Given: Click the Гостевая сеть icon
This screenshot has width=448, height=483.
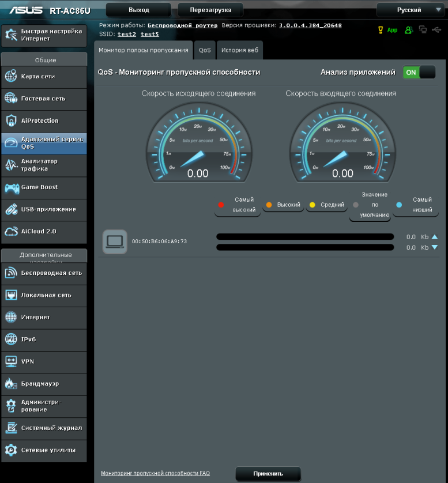Looking at the screenshot, I should point(11,98).
